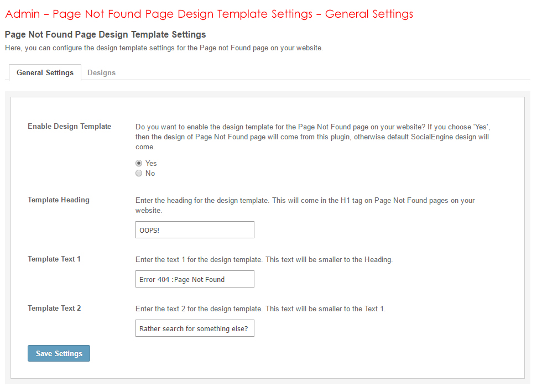Click the Enable Design Template description paragraph
The width and height of the screenshot is (537, 392).
(x=312, y=137)
